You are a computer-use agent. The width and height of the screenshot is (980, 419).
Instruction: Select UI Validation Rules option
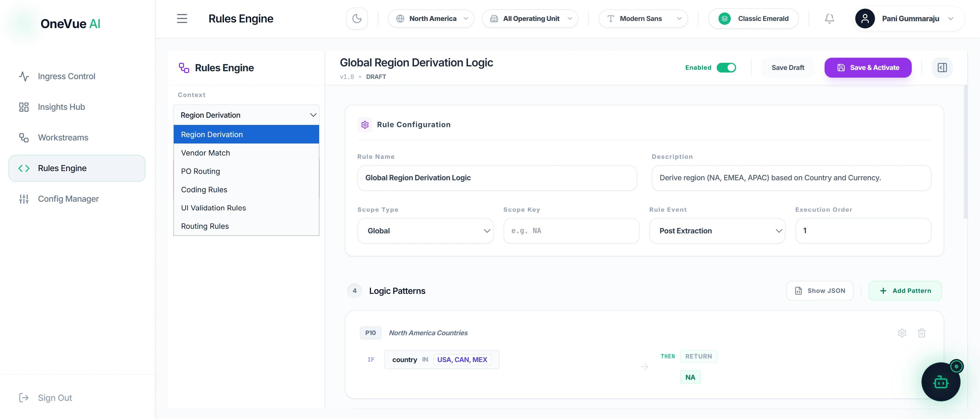(x=246, y=208)
